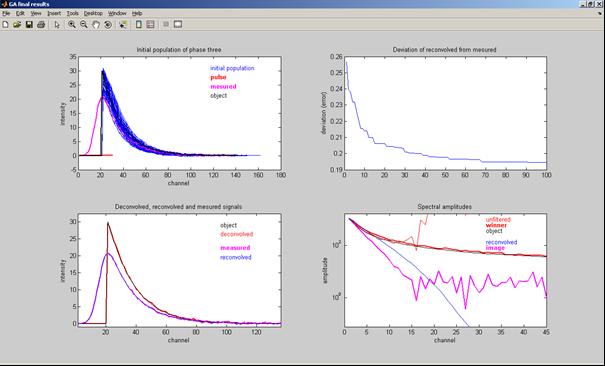Click the magenta 'image' legend label

495,248
